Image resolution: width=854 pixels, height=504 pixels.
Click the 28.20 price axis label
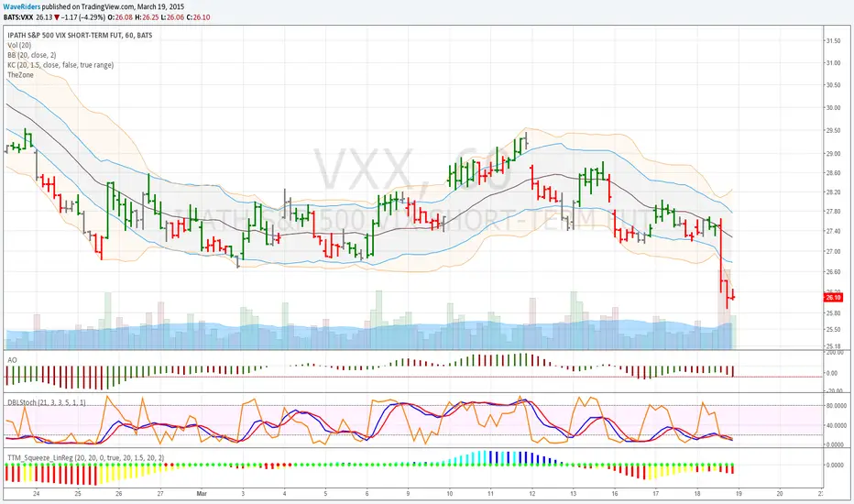833,192
